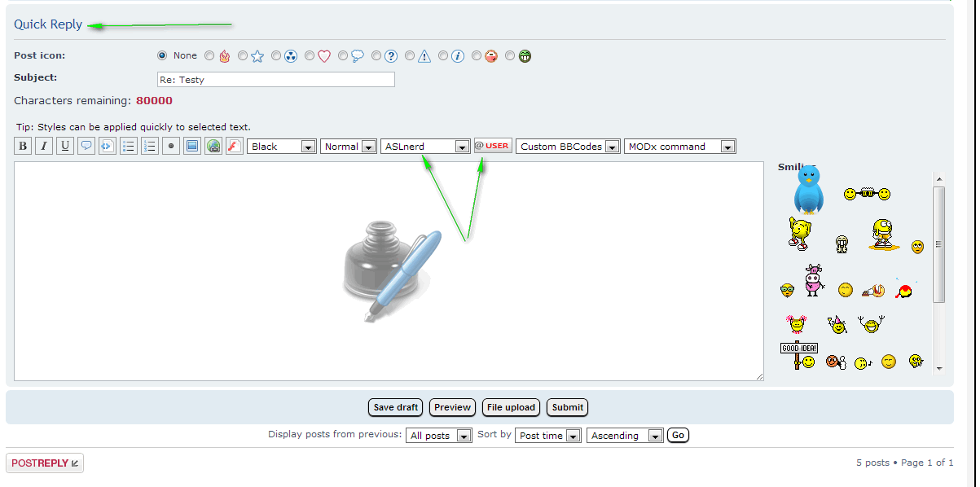
Task: Open the Black font color dropdown
Action: coord(282,147)
